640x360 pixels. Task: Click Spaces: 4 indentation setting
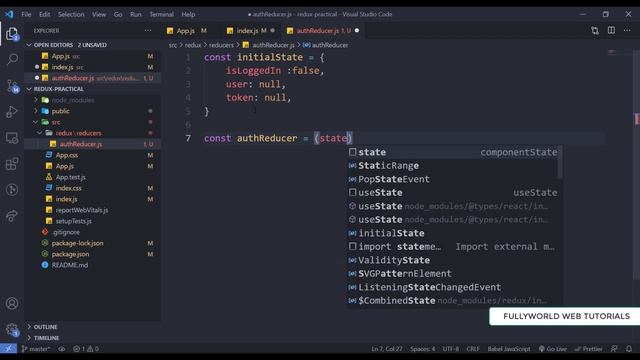[x=422, y=349]
